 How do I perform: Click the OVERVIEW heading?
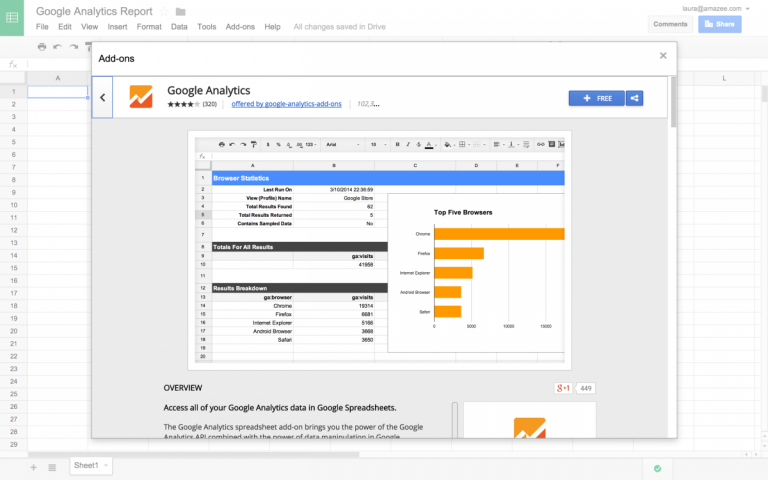click(183, 388)
